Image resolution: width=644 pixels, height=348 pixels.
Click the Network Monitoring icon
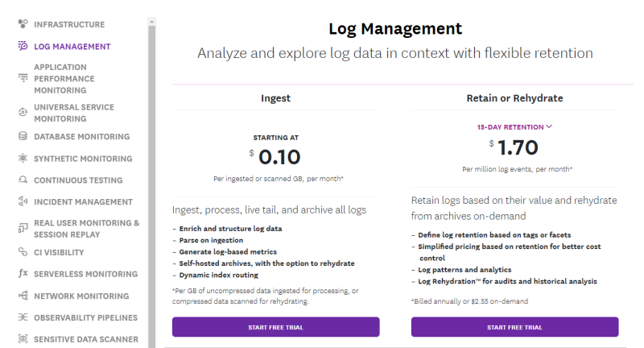(x=23, y=296)
